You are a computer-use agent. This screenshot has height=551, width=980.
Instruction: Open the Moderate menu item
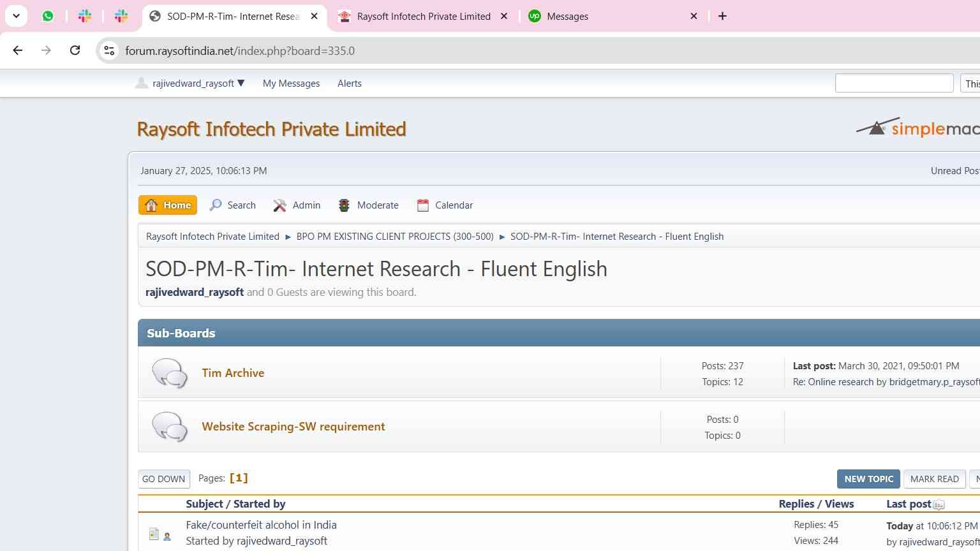pyautogui.click(x=368, y=205)
